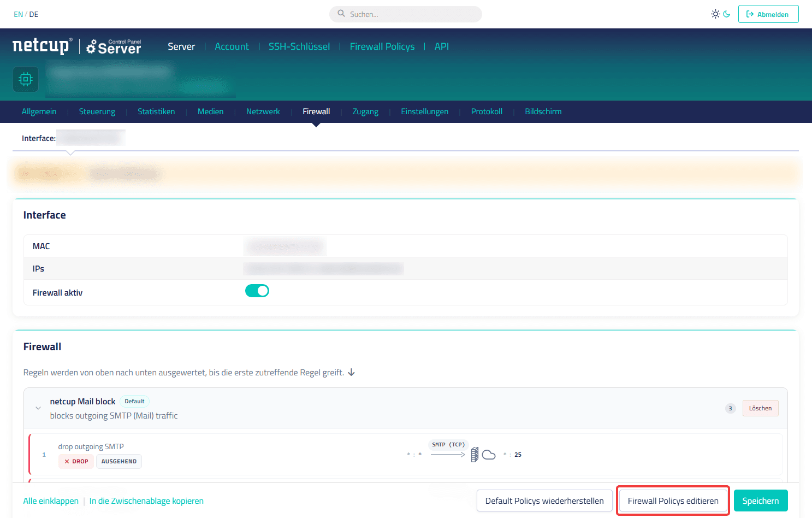Click the cloud icon in the SMTP rule

coord(489,455)
